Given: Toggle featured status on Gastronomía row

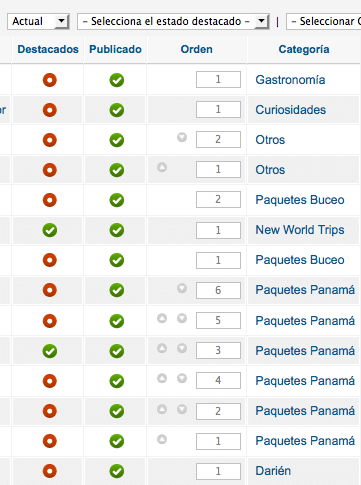Looking at the screenshot, I should pyautogui.click(x=50, y=80).
